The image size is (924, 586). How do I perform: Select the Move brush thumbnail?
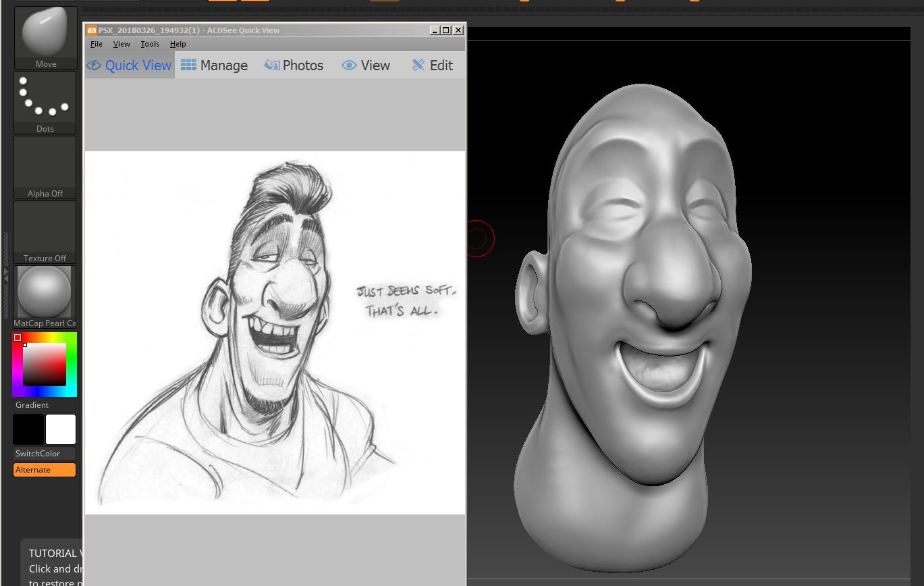[x=45, y=38]
